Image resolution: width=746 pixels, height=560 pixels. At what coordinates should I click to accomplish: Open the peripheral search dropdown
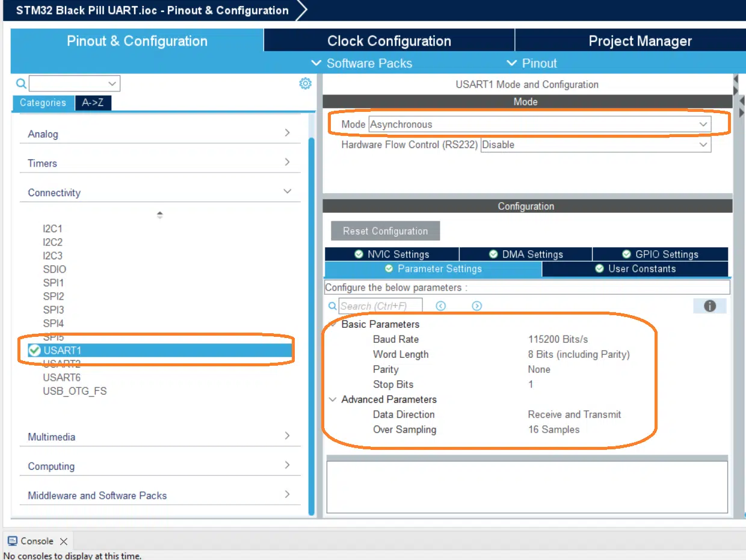[111, 84]
